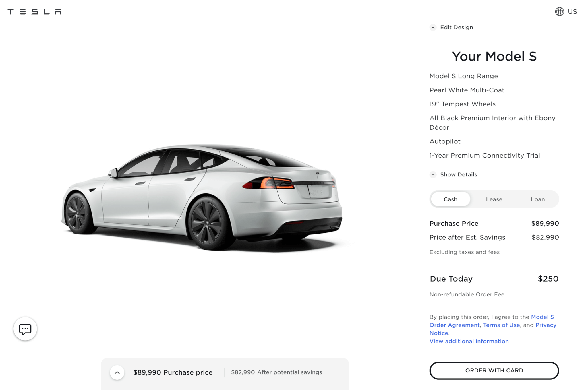The height and width of the screenshot is (390, 588).
Task: Collapse summary via Edit Design label
Action: [457, 28]
